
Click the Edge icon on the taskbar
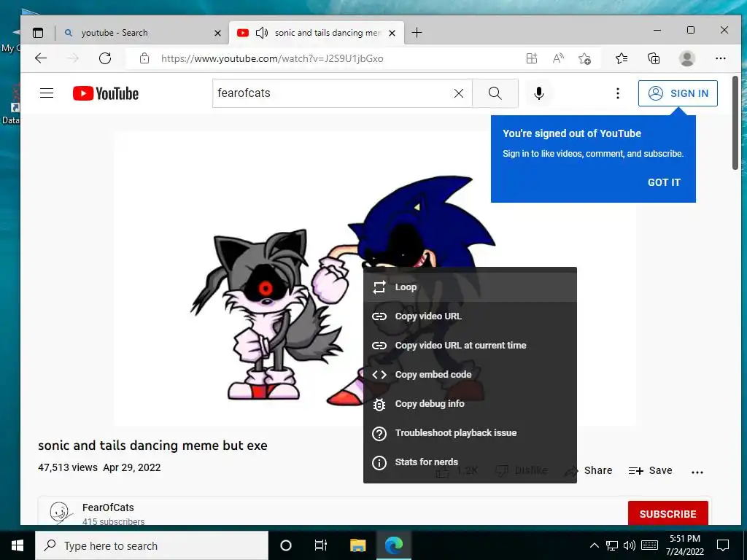pyautogui.click(x=393, y=545)
